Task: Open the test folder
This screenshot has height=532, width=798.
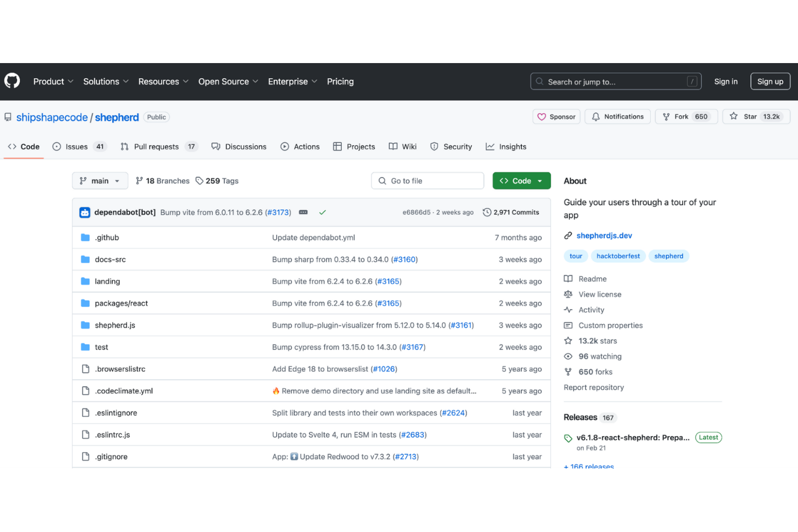Action: tap(101, 347)
